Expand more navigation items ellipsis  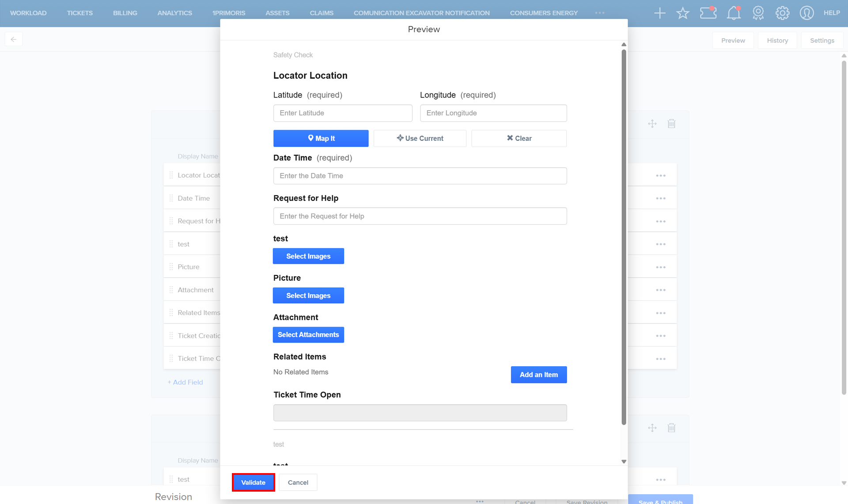point(599,13)
